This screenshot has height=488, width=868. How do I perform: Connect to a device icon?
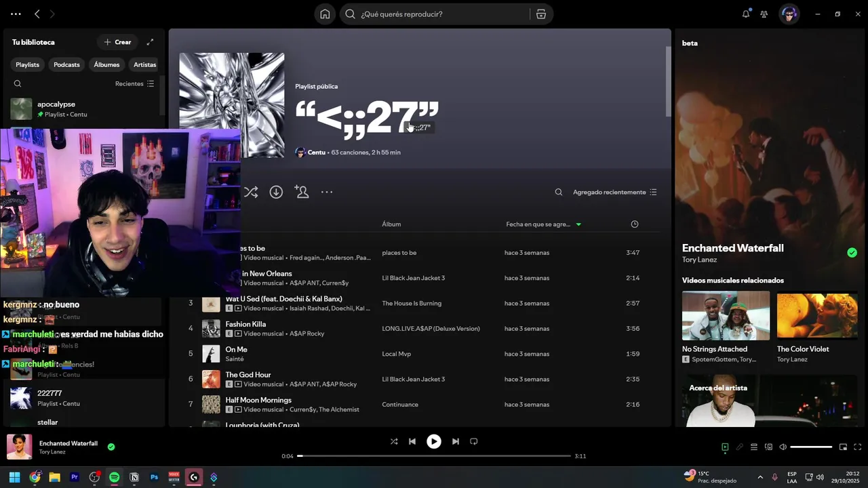pos(768,447)
